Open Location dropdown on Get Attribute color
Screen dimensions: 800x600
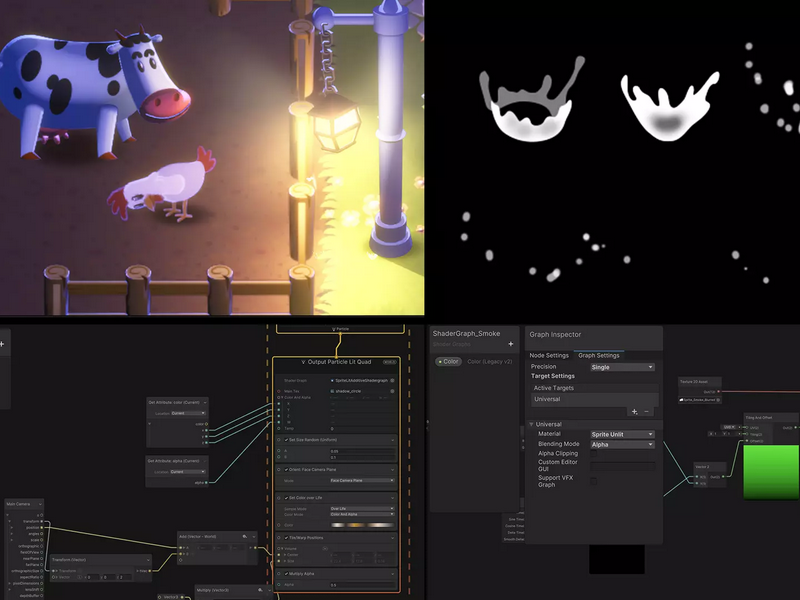click(x=188, y=413)
